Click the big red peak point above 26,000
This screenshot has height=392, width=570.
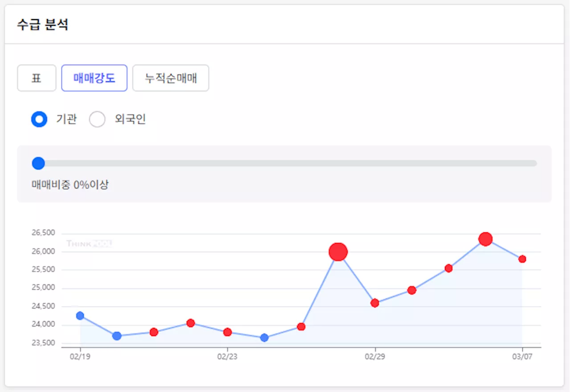coord(338,252)
